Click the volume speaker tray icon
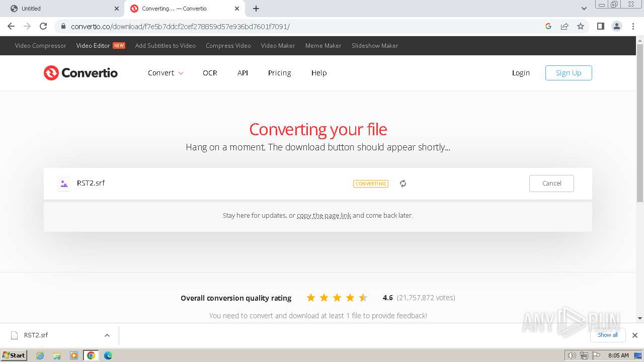The image size is (644, 362). coord(572,355)
